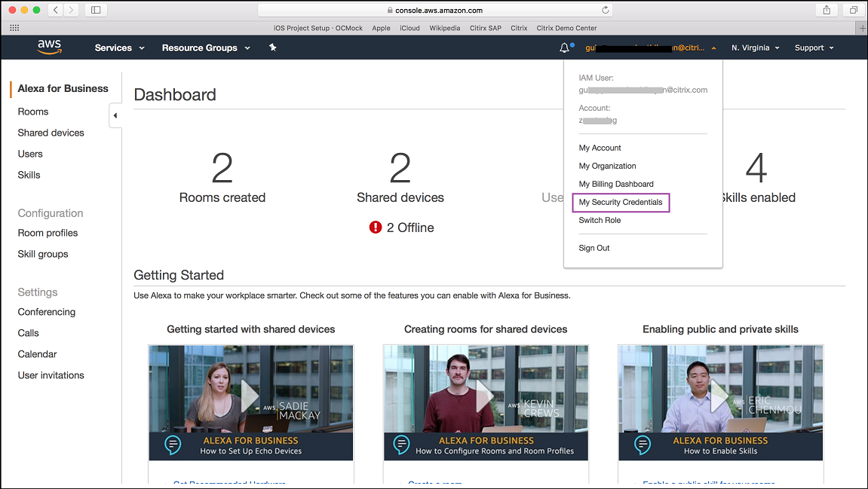This screenshot has width=868, height=489.
Task: Select My Security Credentials menu entry
Action: [x=621, y=202]
